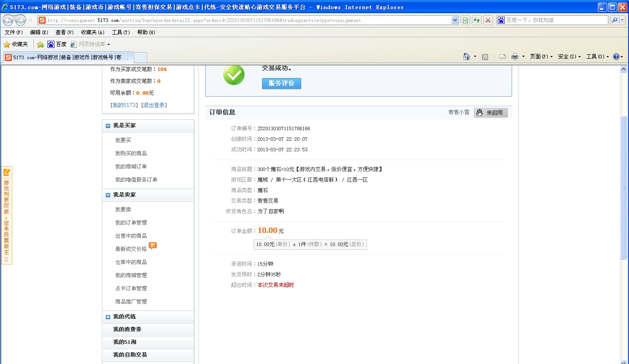Screen dimensions: 629x364
Task: Toggle the compatibility view icon
Action: [465, 20]
